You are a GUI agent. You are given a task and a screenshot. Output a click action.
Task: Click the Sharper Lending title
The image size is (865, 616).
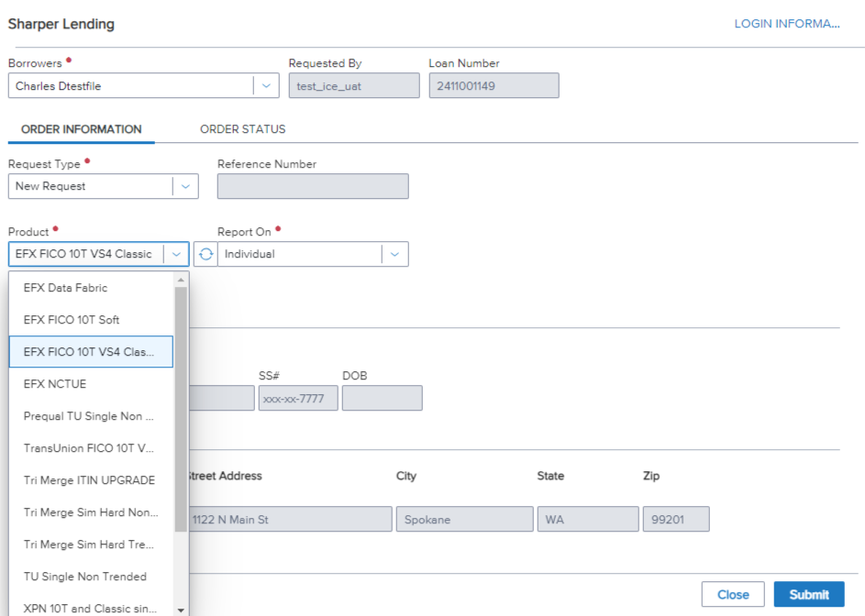(61, 24)
